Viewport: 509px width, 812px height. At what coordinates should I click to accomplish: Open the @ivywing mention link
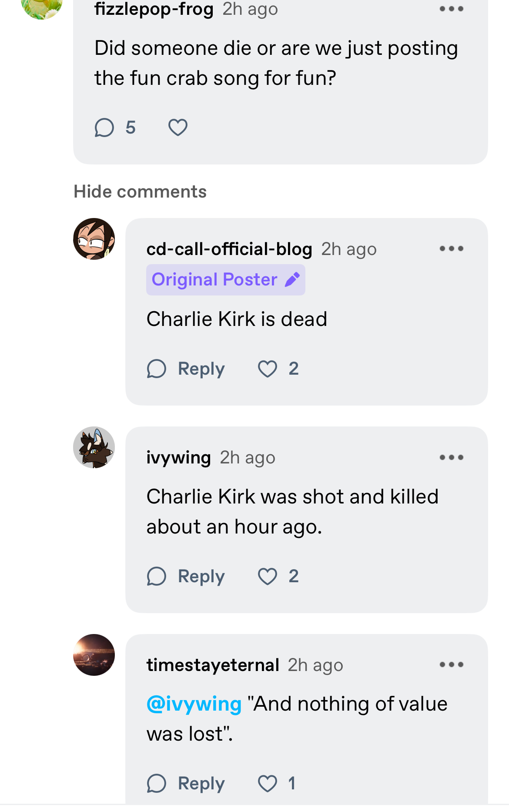pos(194,704)
